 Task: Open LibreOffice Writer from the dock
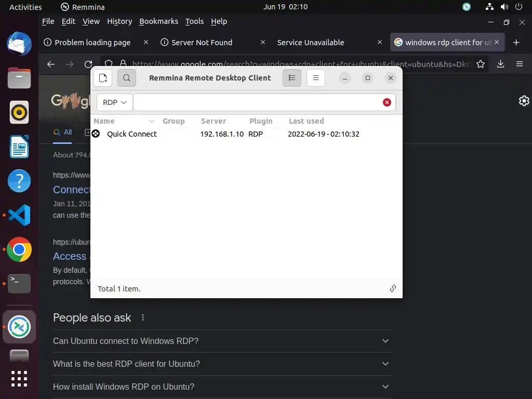(x=19, y=147)
